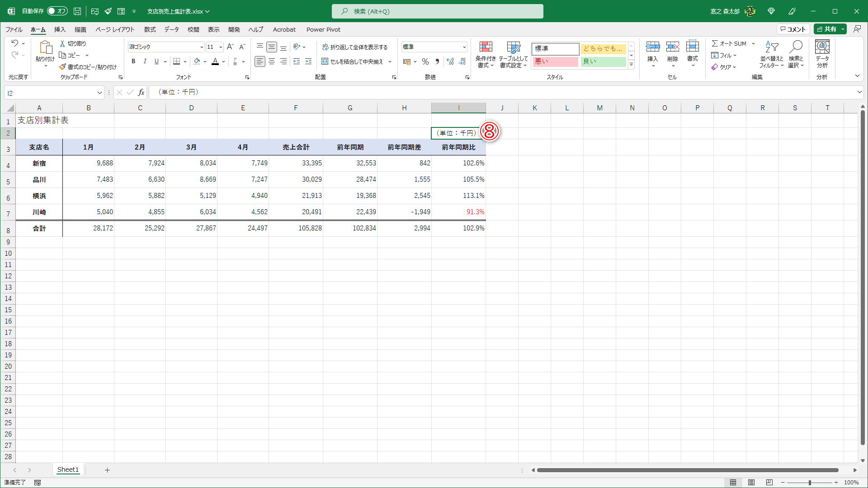Image resolution: width=868 pixels, height=488 pixels.
Task: Open the font name dropdown
Action: point(202,47)
